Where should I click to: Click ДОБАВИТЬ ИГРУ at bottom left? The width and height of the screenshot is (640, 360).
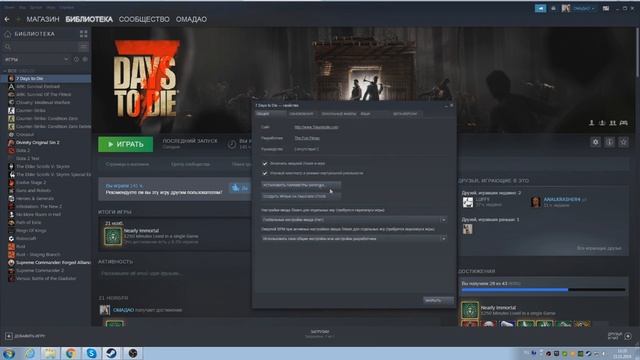pyautogui.click(x=26, y=336)
